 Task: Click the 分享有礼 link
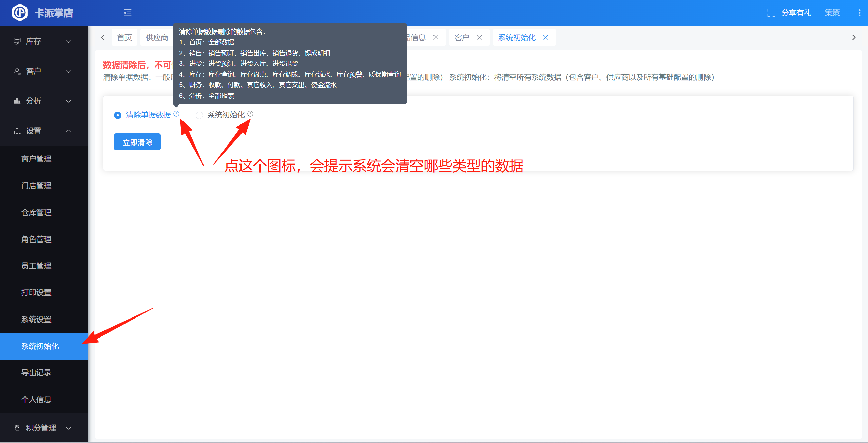coord(796,13)
